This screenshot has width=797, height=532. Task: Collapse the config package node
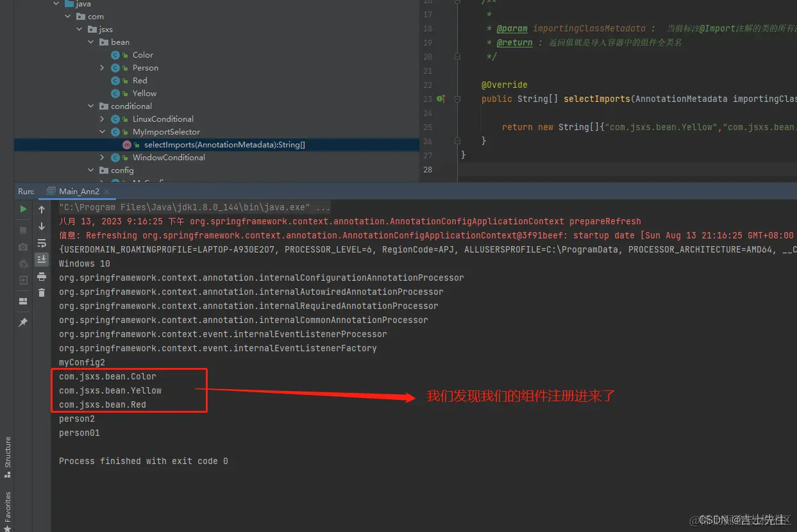tap(91, 170)
